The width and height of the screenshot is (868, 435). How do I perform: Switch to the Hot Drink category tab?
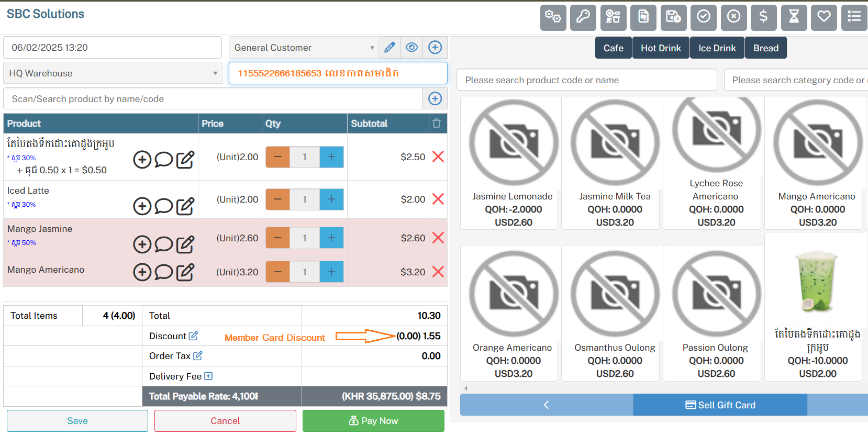(661, 48)
